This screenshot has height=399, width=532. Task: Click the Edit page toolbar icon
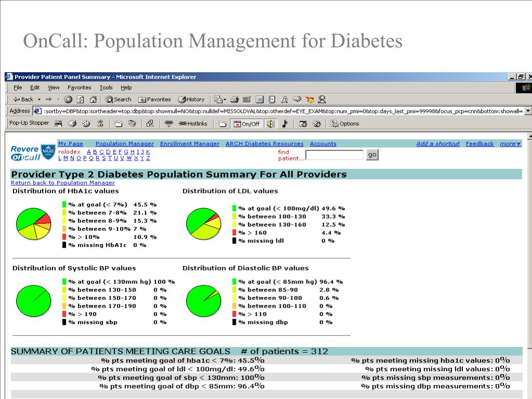pyautogui.click(x=247, y=99)
